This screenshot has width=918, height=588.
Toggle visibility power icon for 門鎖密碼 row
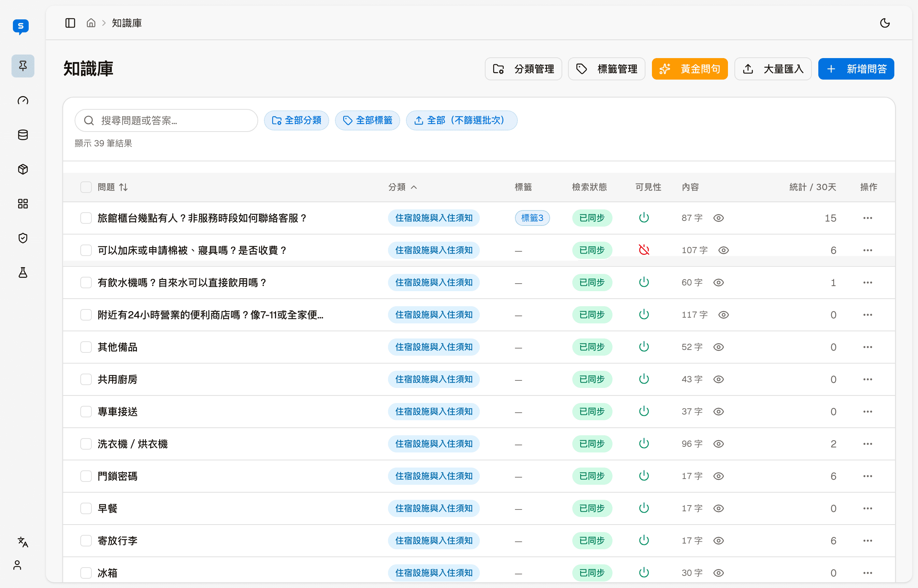point(644,476)
